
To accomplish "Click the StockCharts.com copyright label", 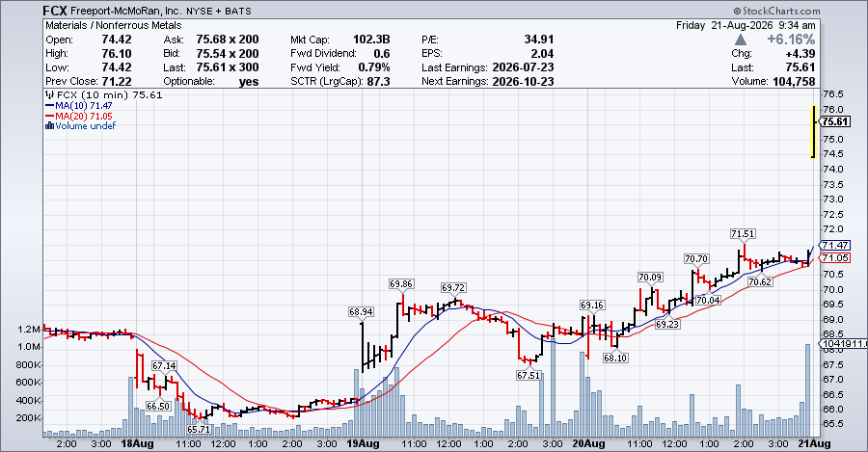I will (x=777, y=11).
